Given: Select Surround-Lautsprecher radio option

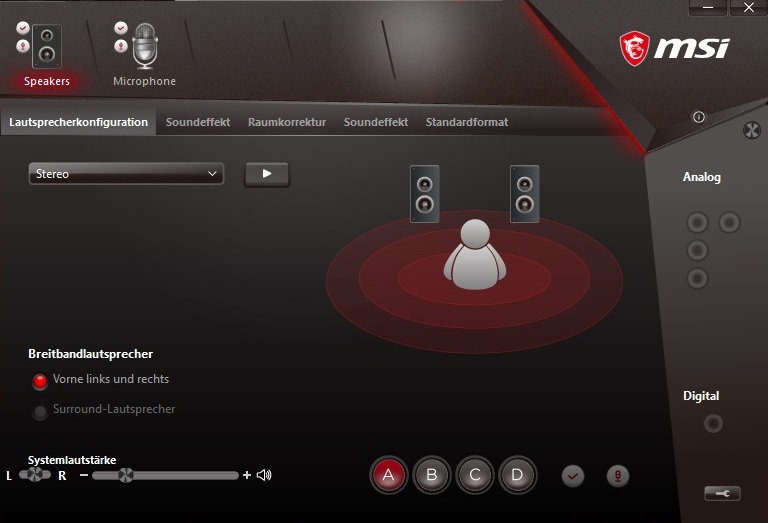Looking at the screenshot, I should pyautogui.click(x=40, y=411).
